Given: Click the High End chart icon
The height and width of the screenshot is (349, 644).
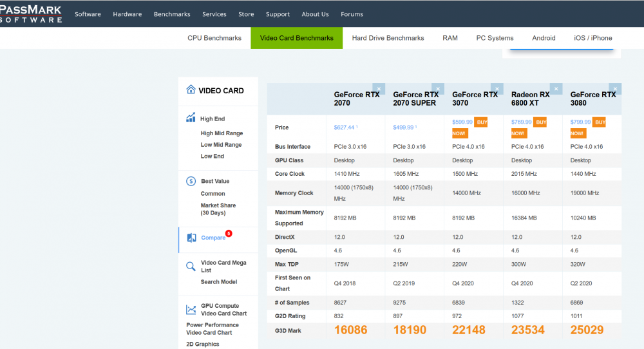Looking at the screenshot, I should [x=191, y=118].
